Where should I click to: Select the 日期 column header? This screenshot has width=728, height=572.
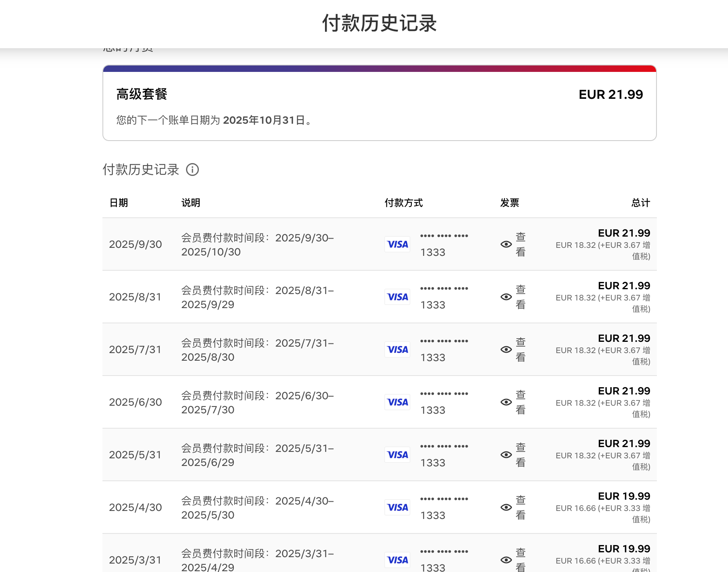click(x=119, y=203)
